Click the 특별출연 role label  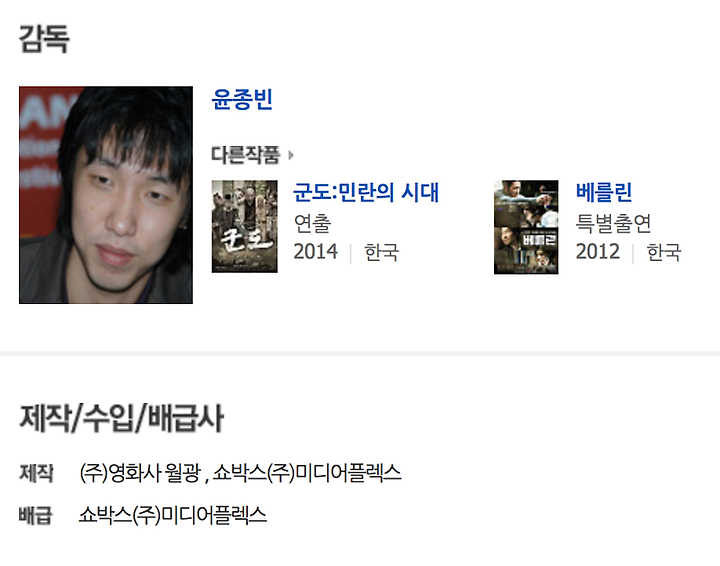coord(613,223)
